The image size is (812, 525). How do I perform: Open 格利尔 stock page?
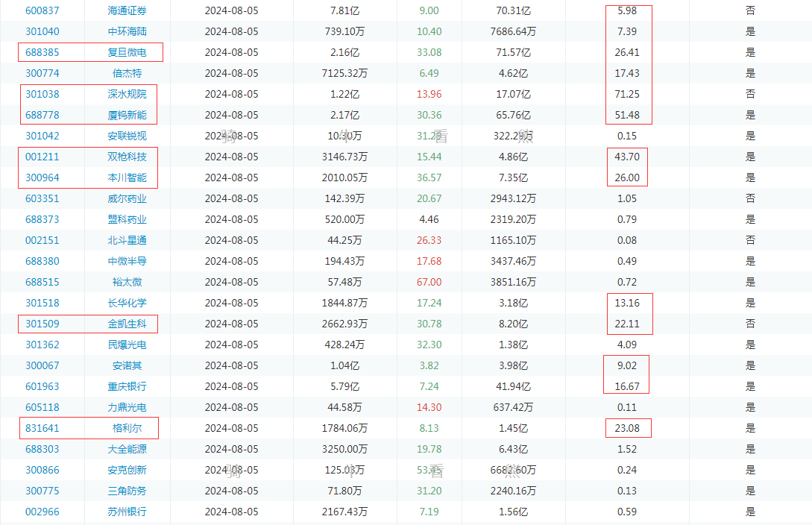tap(127, 428)
